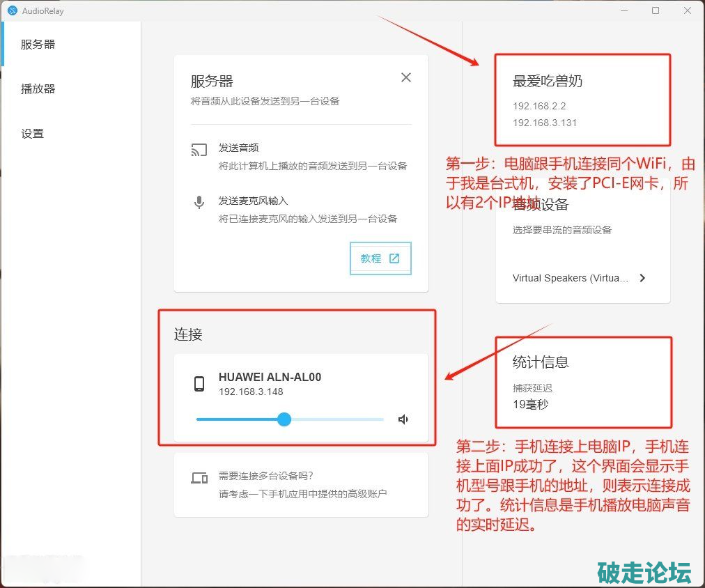Click the 请考虑一下手机应用中提供的高级账户 text
The width and height of the screenshot is (705, 588).
pyautogui.click(x=302, y=493)
